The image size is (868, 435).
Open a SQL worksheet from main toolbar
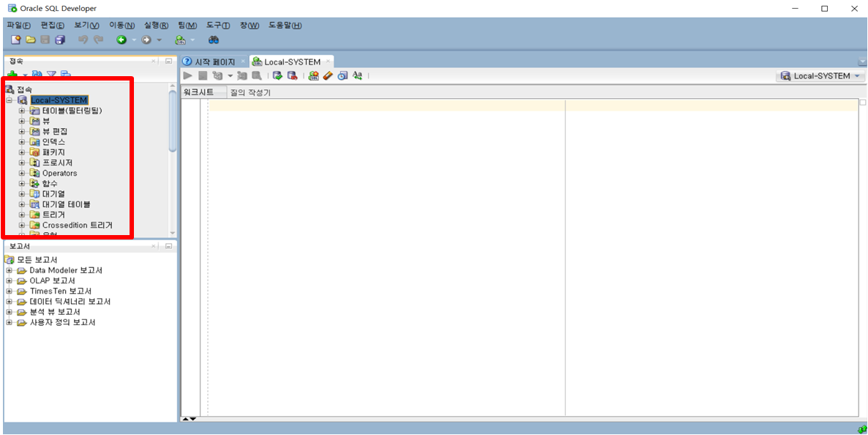[x=181, y=40]
